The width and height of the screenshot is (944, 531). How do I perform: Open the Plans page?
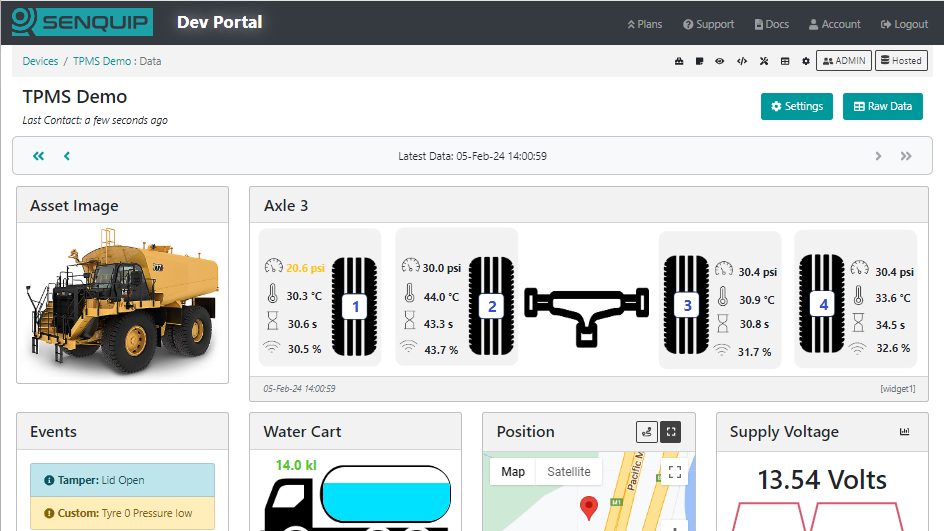(645, 24)
